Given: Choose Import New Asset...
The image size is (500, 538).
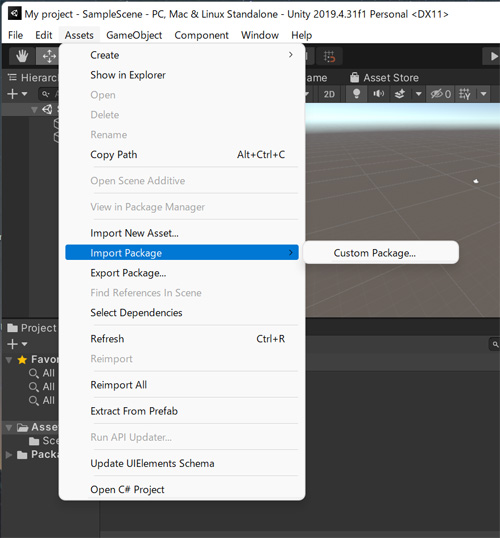Looking at the screenshot, I should point(182,233).
